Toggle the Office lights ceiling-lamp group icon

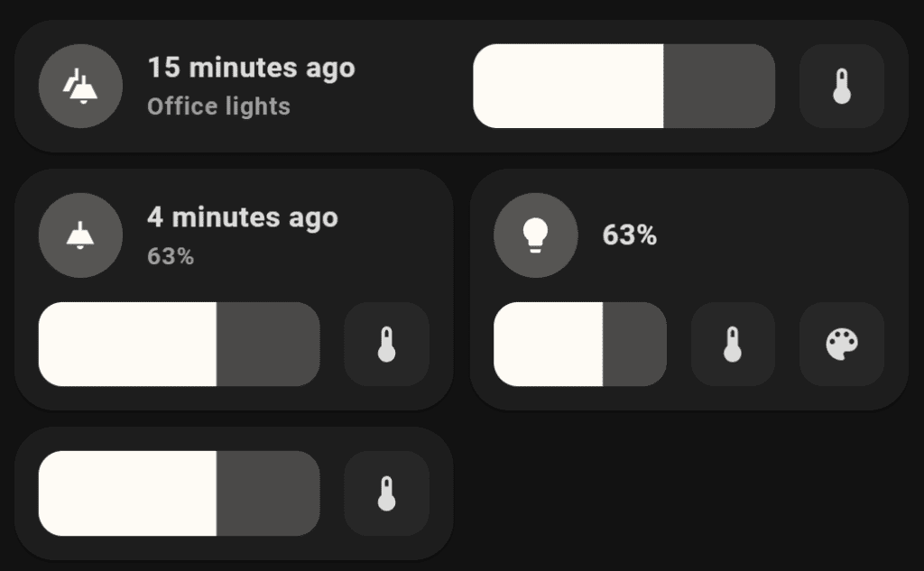pyautogui.click(x=80, y=86)
